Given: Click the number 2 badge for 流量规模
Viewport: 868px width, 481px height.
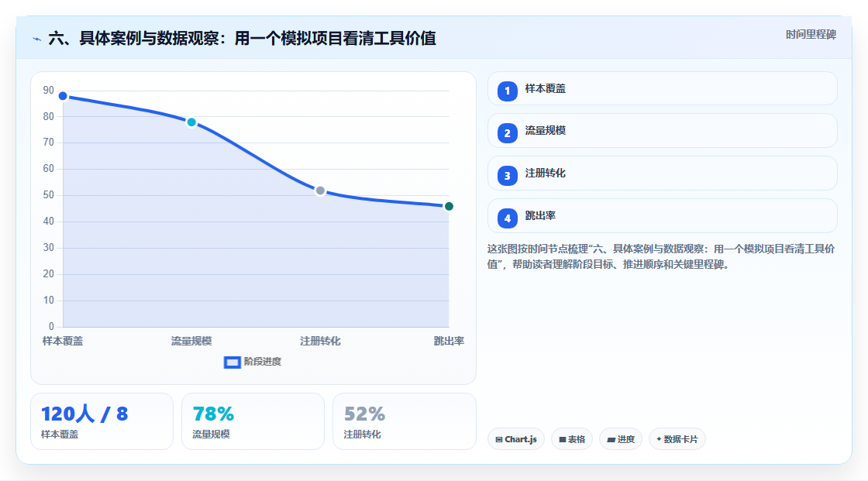Looking at the screenshot, I should tap(507, 133).
